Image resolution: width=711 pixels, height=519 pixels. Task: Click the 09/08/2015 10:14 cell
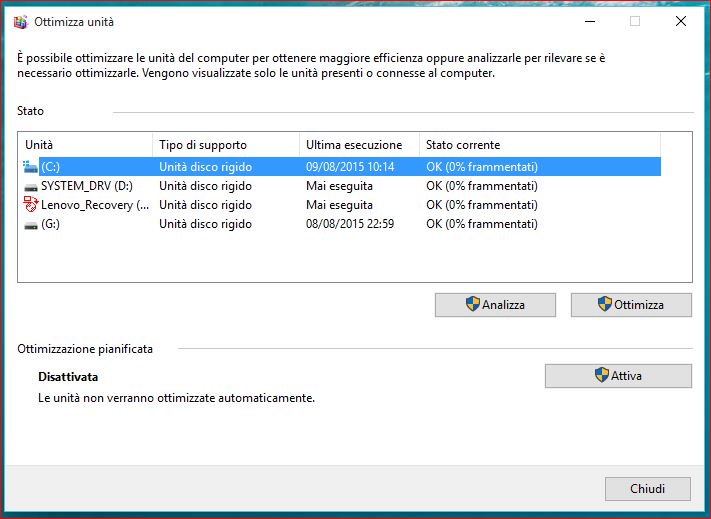(350, 167)
